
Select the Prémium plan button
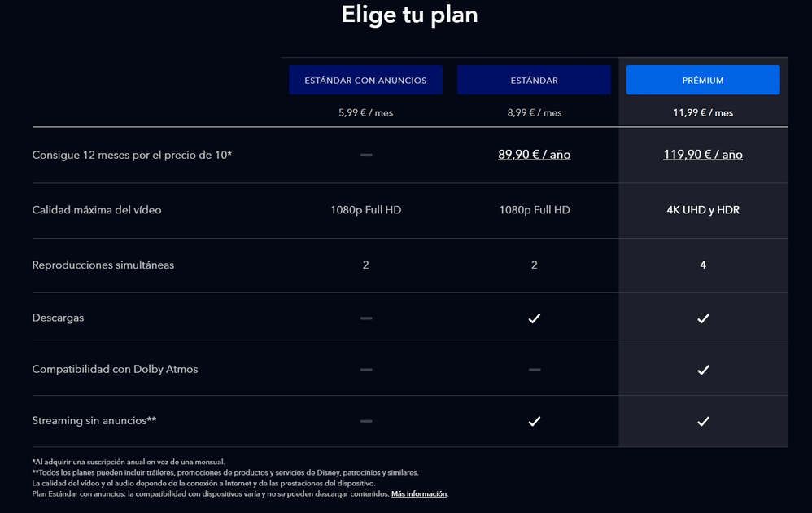pyautogui.click(x=703, y=81)
